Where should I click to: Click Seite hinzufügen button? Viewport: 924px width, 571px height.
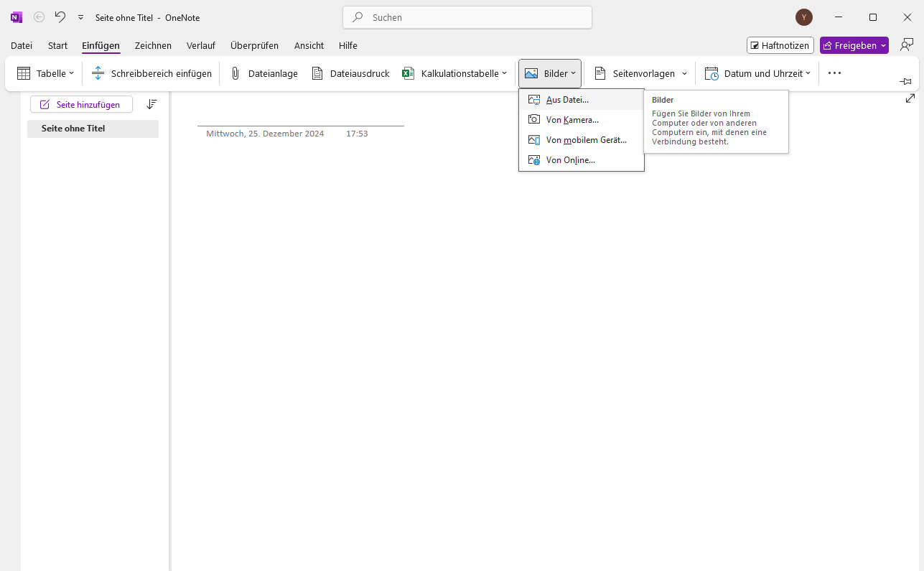[81, 105]
